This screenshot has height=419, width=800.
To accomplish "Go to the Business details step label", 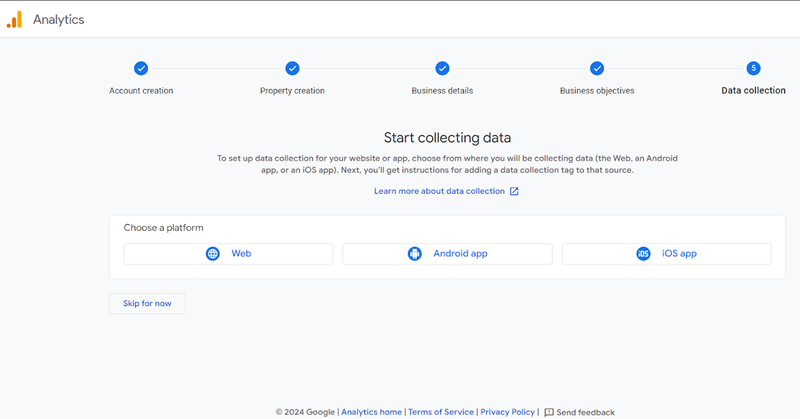I will (442, 90).
